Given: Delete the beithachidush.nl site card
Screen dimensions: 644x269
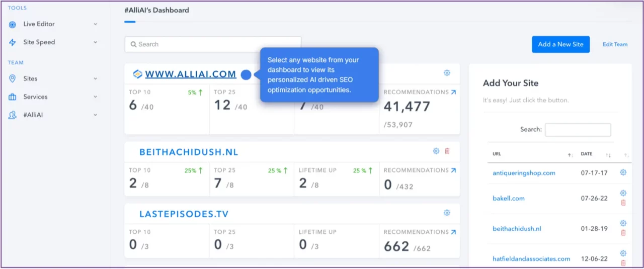Looking at the screenshot, I should [x=447, y=151].
